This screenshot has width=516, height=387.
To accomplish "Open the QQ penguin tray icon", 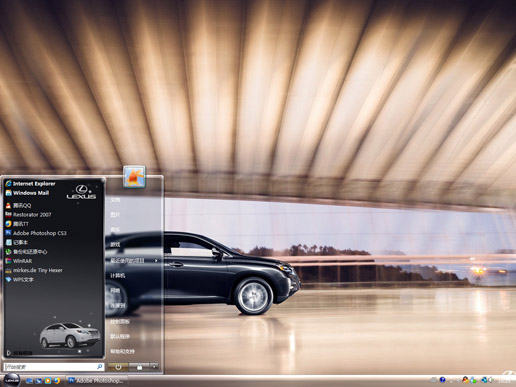I will [466, 380].
